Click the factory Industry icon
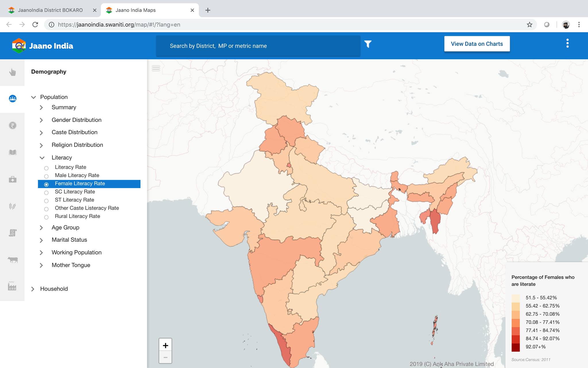This screenshot has width=588, height=368. point(12,286)
